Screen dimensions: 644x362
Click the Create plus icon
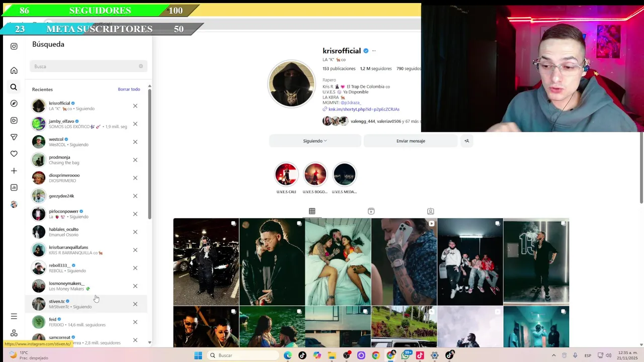14,171
